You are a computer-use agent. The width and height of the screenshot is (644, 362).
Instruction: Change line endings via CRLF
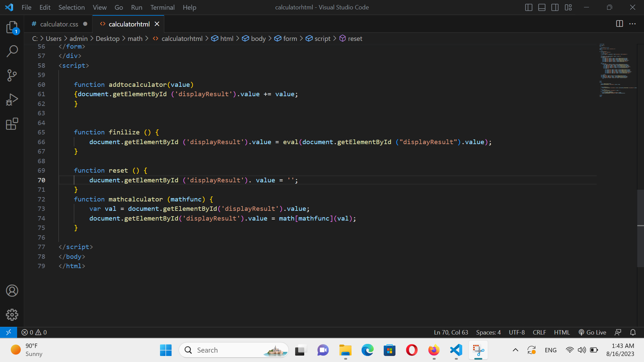539,332
